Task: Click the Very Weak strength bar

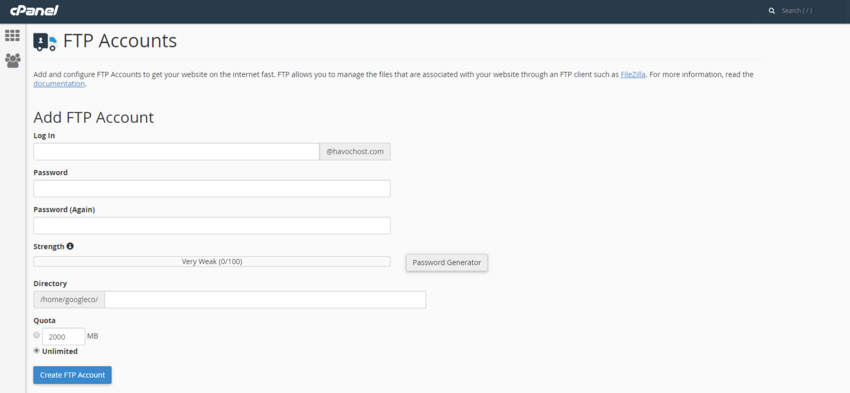Action: tap(212, 262)
